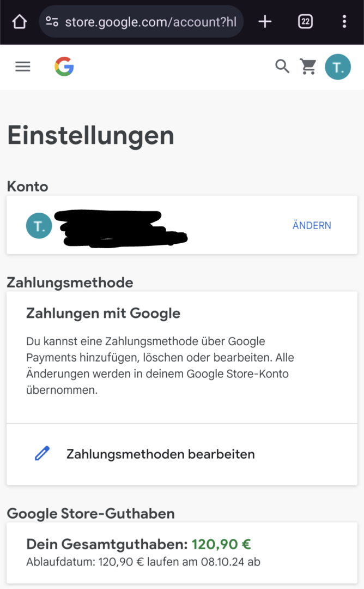Select Zahlungsmethoden bearbeiten label
The width and height of the screenshot is (364, 589).
pyautogui.click(x=160, y=454)
